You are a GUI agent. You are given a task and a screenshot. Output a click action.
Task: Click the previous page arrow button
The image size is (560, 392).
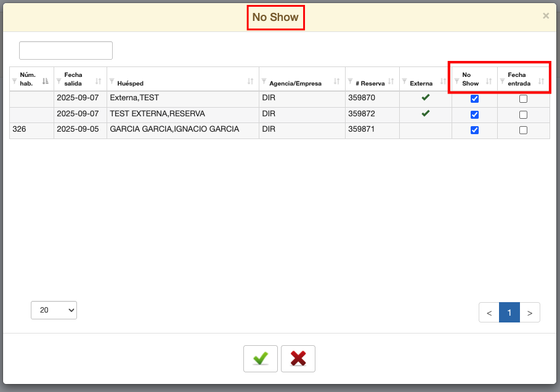[489, 313]
